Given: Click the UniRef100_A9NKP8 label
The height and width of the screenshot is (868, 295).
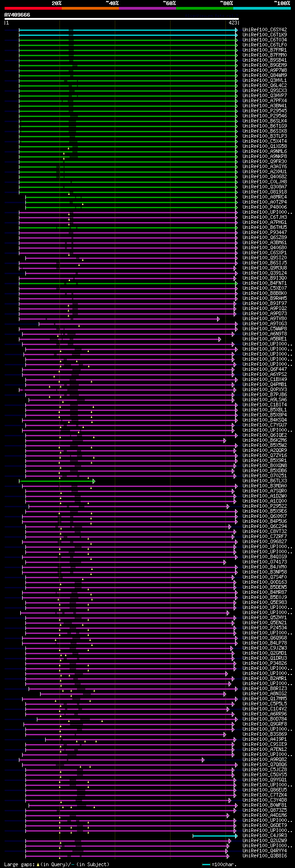Looking at the screenshot, I should pos(265,156).
